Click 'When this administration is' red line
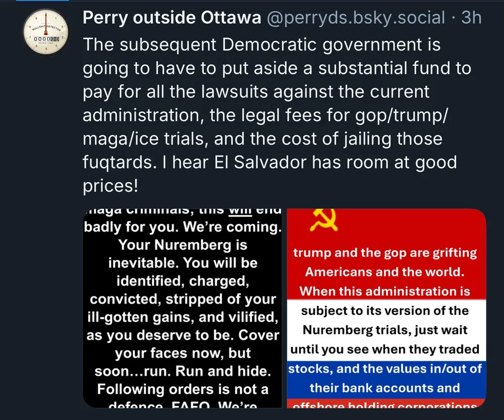Screen dimensions: 504x420 pyautogui.click(x=386, y=291)
